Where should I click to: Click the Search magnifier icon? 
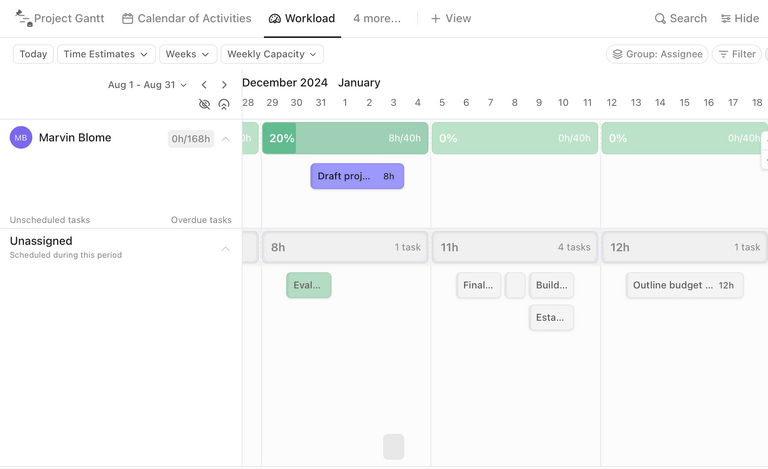pyautogui.click(x=660, y=19)
